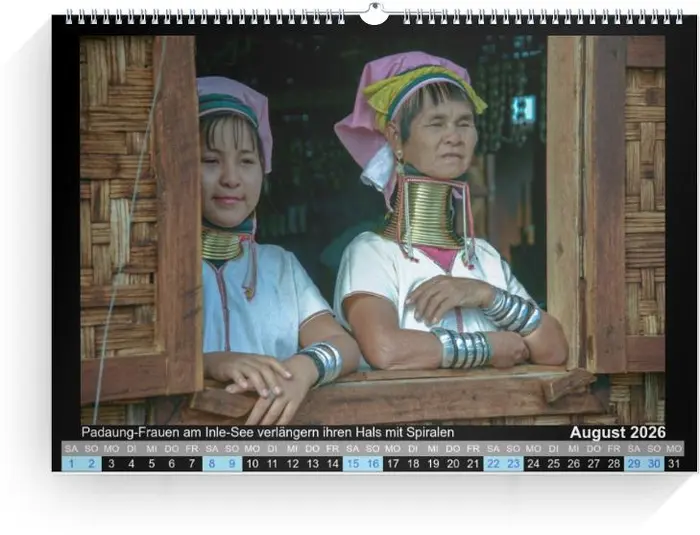This screenshot has width=700, height=535.
Task: Click the highlighted day 8 cell
Action: point(212,464)
